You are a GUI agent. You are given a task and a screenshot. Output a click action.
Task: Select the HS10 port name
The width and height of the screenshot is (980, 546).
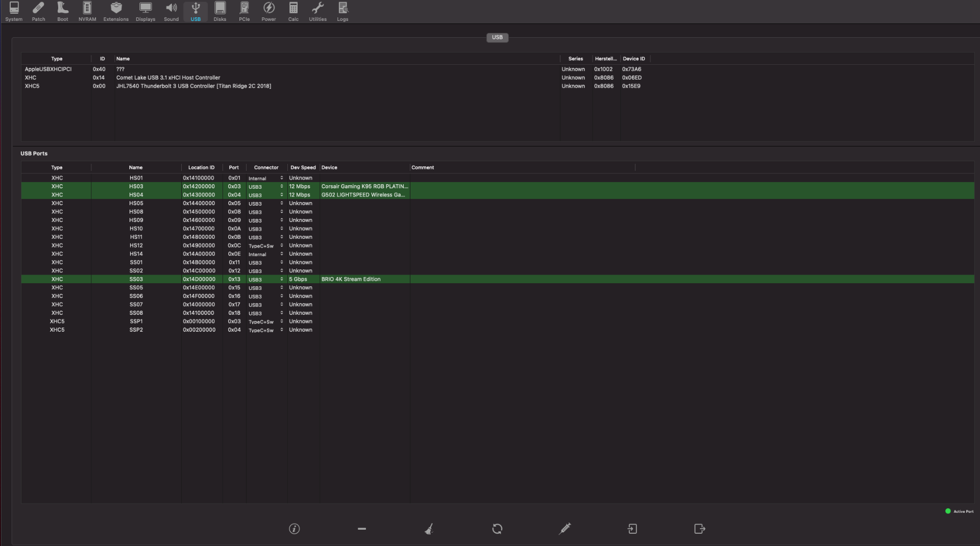tap(136, 229)
